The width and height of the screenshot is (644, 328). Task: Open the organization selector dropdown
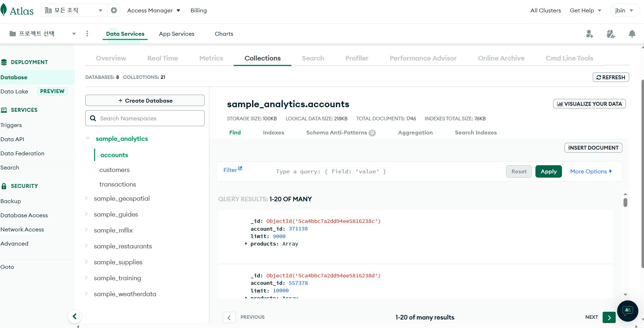(74, 10)
